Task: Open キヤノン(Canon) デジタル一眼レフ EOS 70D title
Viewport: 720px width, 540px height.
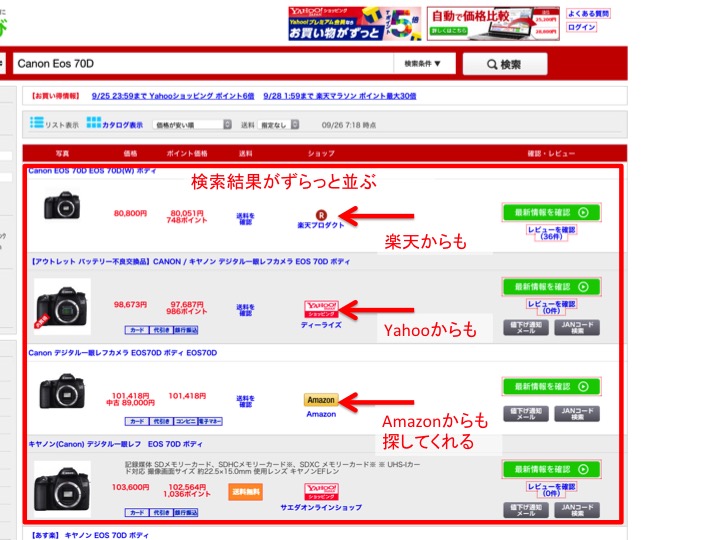Action: 115,444
